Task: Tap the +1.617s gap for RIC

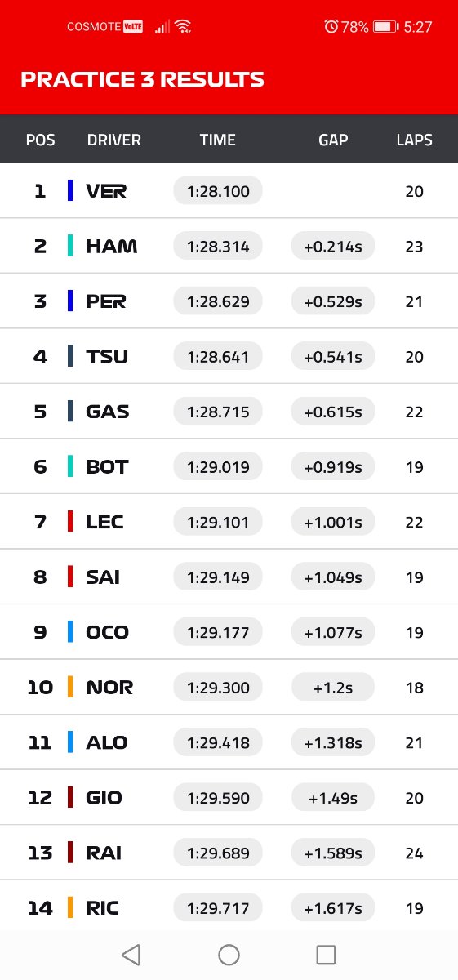Action: pyautogui.click(x=333, y=907)
